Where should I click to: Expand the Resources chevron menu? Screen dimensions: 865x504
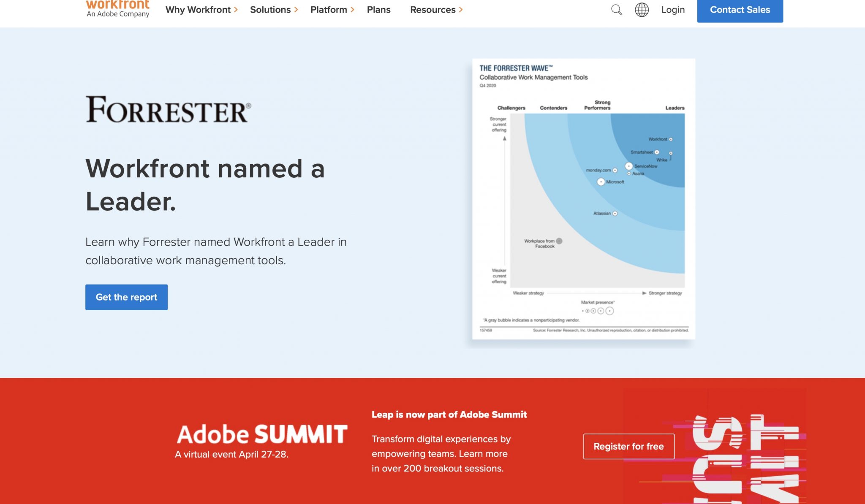click(436, 10)
